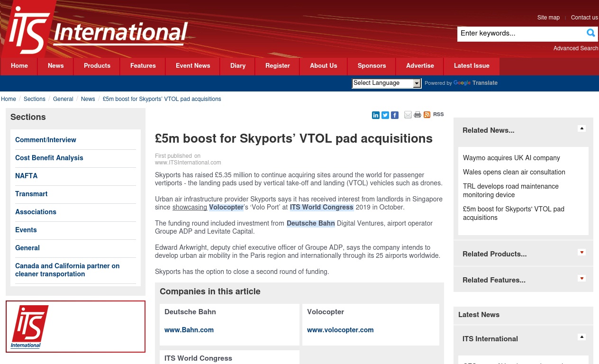Expand the Related Products panel arrow

coord(582,252)
